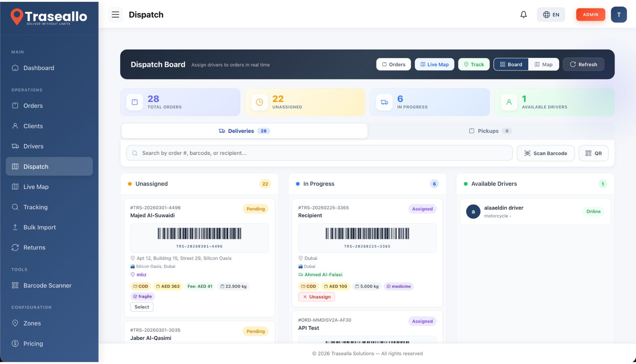The width and height of the screenshot is (636, 364).
Task: Open Bulk Import from sidebar
Action: [x=39, y=227]
